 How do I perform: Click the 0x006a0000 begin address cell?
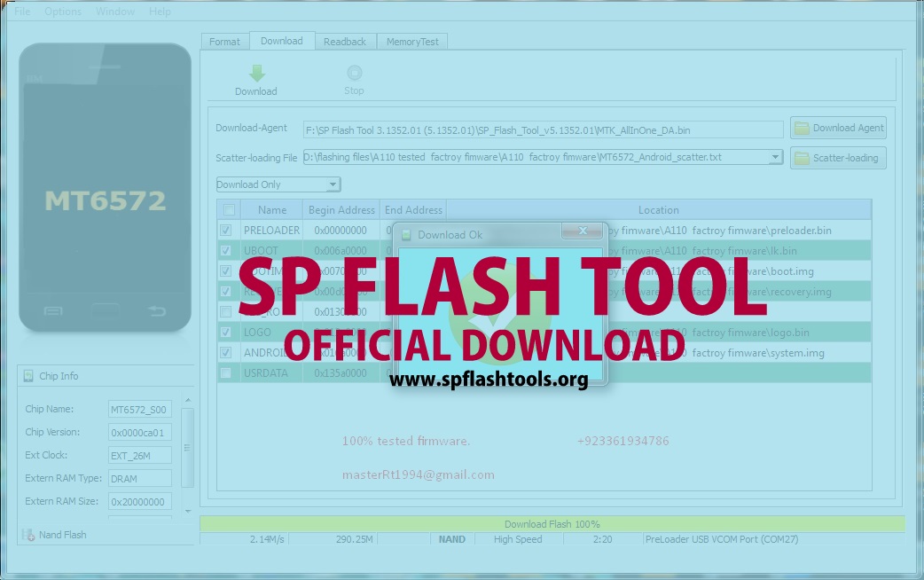point(341,250)
